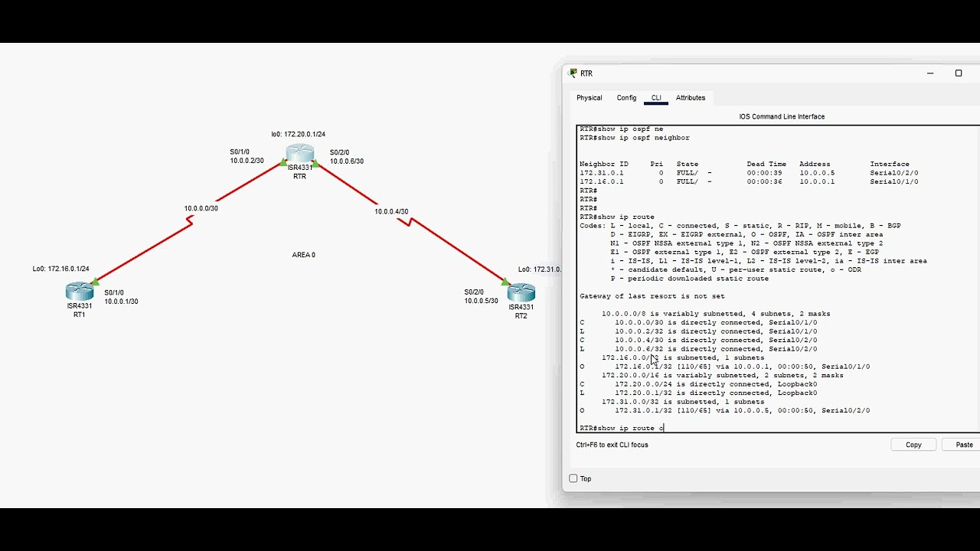
Task: Click the 172.20.0.0/24 connected Loopback0 line
Action: pos(698,384)
